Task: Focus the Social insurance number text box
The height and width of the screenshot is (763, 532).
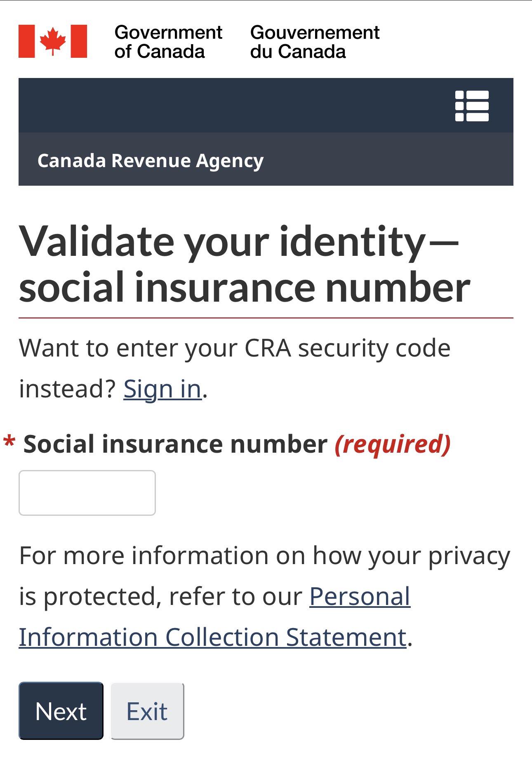Action: tap(87, 493)
